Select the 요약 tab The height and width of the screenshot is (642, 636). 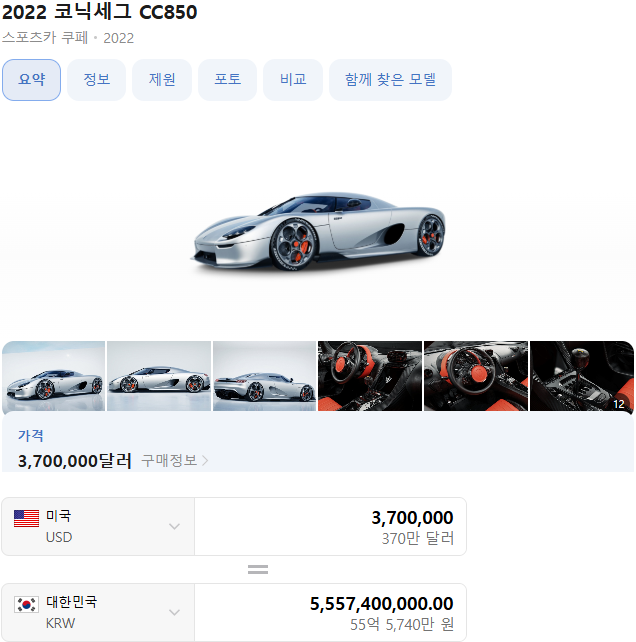pos(32,80)
